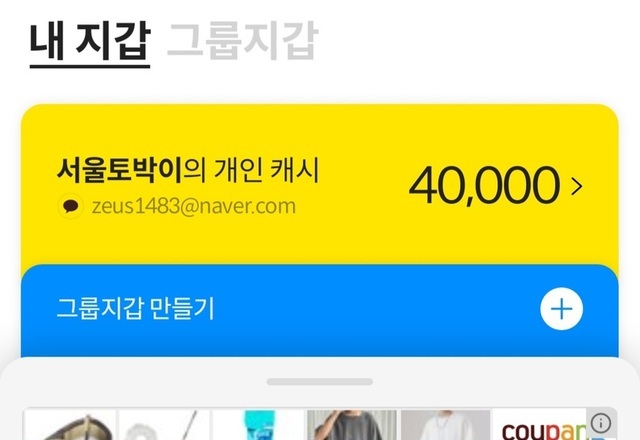Tap the yellow personal cash card background
The height and width of the screenshot is (440, 640).
(320, 241)
